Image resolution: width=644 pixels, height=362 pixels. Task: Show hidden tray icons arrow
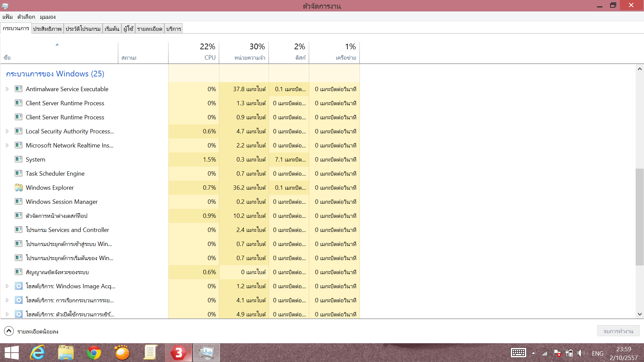(533, 353)
